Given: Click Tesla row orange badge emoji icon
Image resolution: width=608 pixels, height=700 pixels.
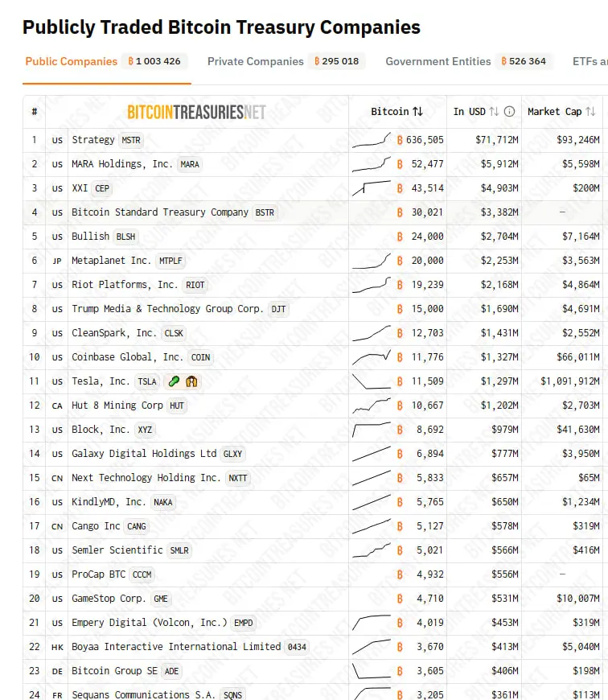Looking at the screenshot, I should coord(191,381).
